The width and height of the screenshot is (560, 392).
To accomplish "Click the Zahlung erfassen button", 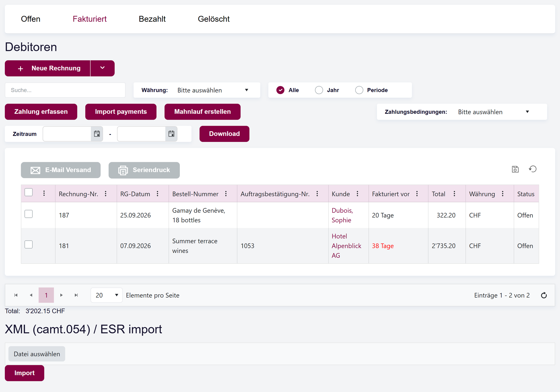I will coord(41,112).
